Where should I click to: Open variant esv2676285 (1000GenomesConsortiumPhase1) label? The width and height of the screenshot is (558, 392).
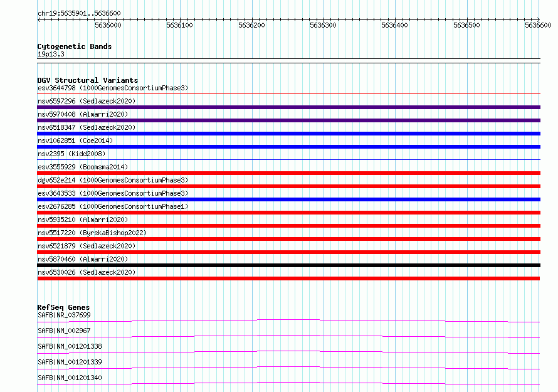pyautogui.click(x=113, y=206)
